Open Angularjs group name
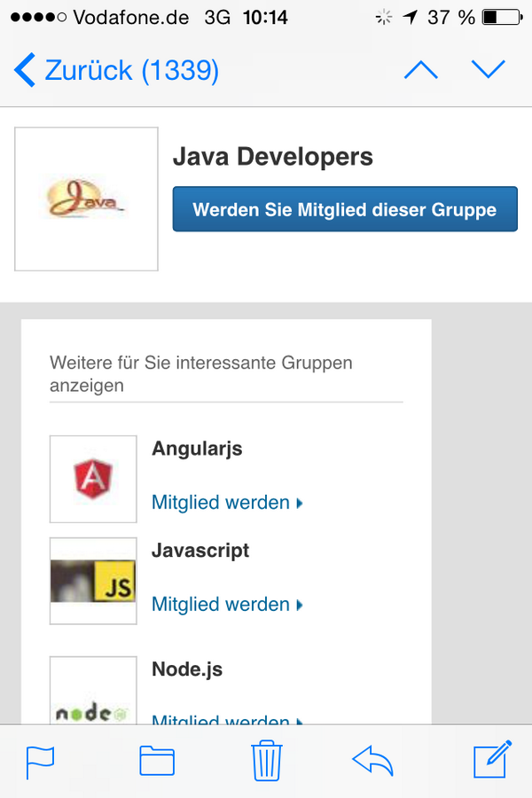The width and height of the screenshot is (532, 798). [x=197, y=449]
